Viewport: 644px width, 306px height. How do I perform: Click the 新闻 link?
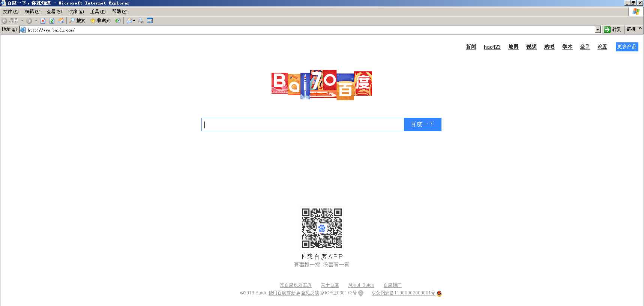(471, 47)
